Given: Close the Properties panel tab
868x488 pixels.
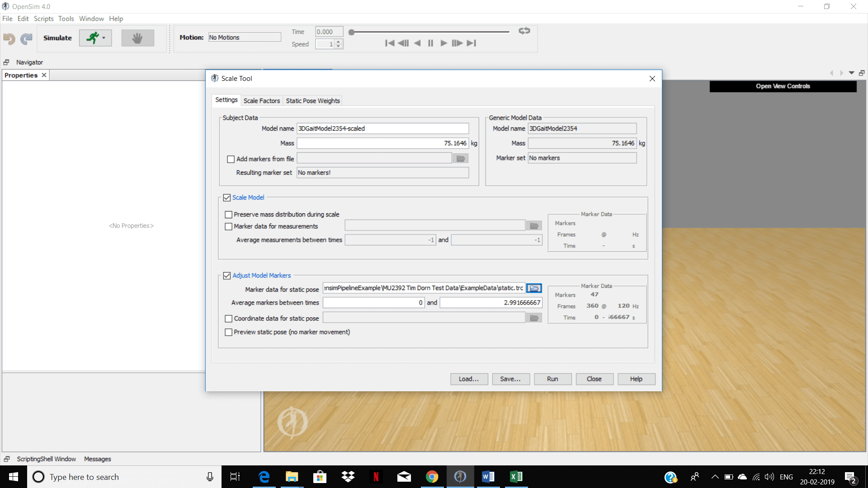Looking at the screenshot, I should tap(44, 75).
